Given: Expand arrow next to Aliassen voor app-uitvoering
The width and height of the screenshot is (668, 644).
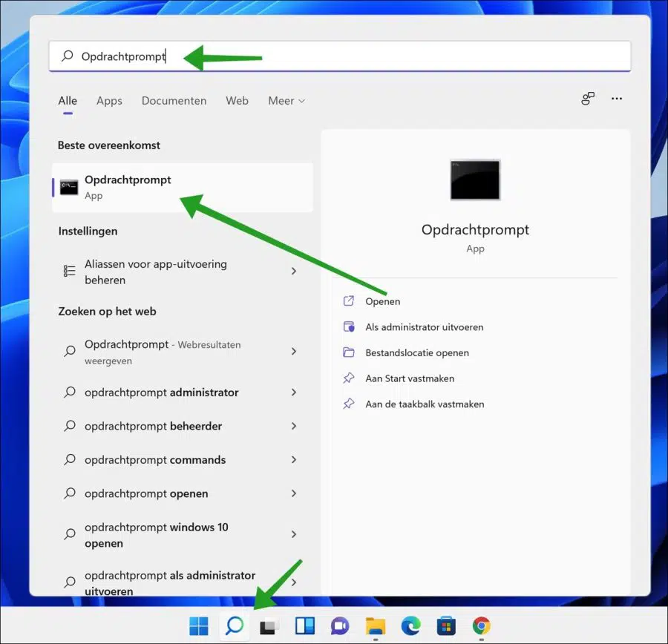Looking at the screenshot, I should click(x=293, y=271).
